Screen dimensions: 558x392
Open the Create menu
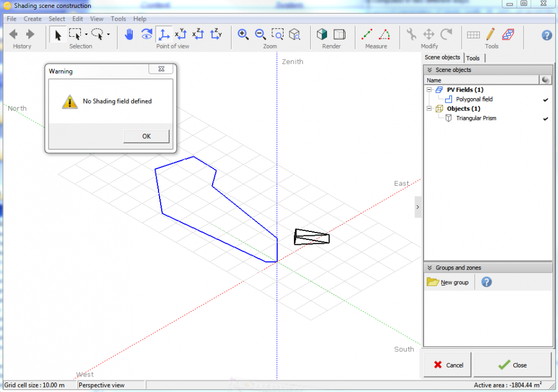tap(32, 19)
